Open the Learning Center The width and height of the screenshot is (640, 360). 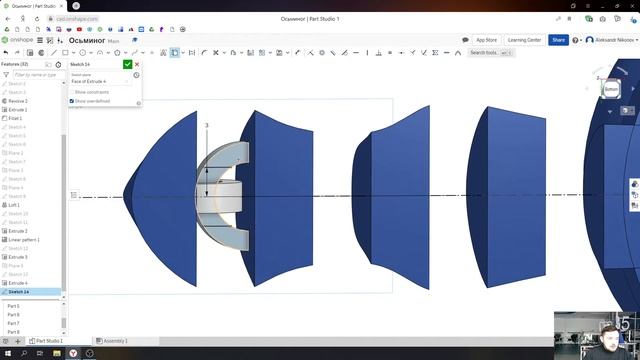tap(524, 40)
